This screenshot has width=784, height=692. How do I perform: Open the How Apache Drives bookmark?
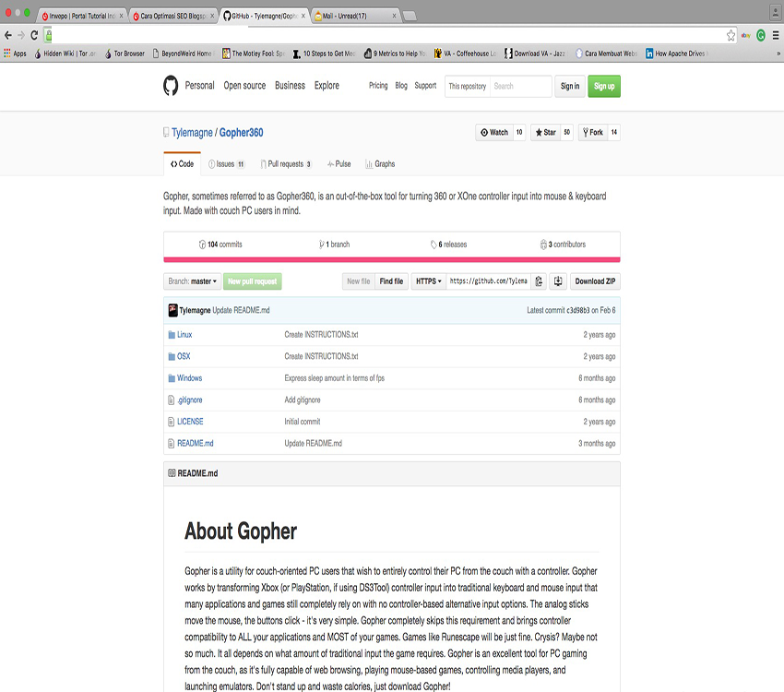tap(676, 53)
